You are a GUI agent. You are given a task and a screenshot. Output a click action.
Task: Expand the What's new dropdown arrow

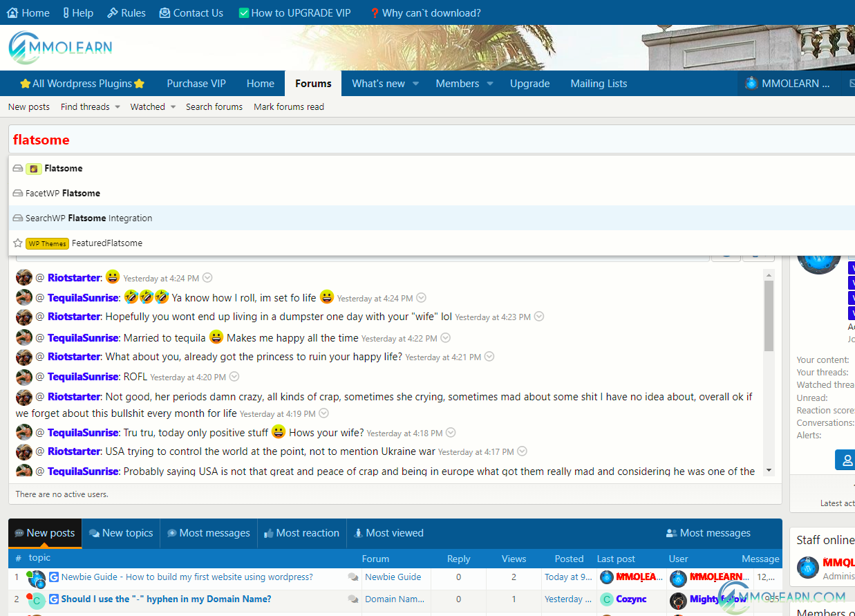[416, 84]
